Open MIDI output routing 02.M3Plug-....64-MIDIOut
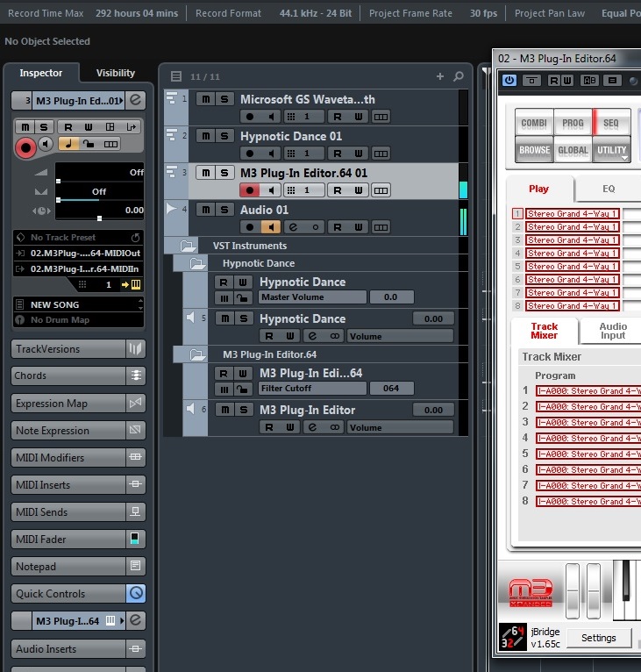This screenshot has height=672, width=641. click(78, 253)
